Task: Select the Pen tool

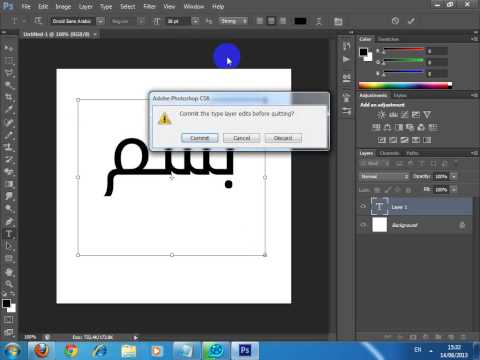Action: (9, 221)
